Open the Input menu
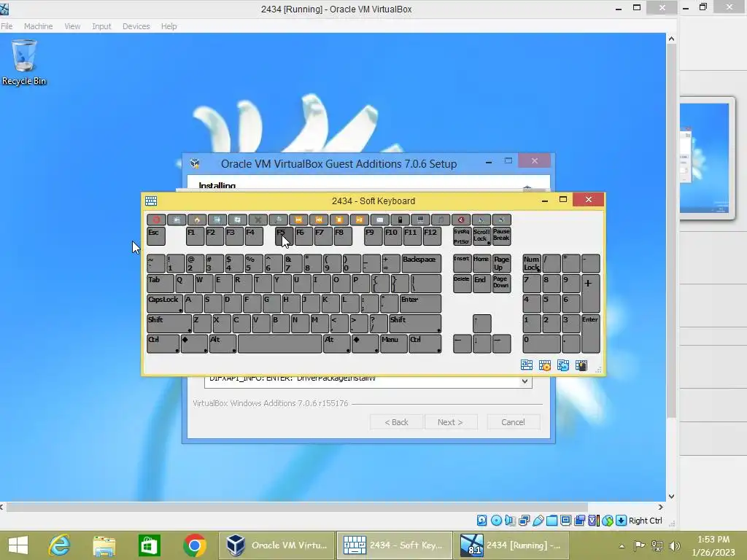Image resolution: width=747 pixels, height=560 pixels. pyautogui.click(x=101, y=26)
